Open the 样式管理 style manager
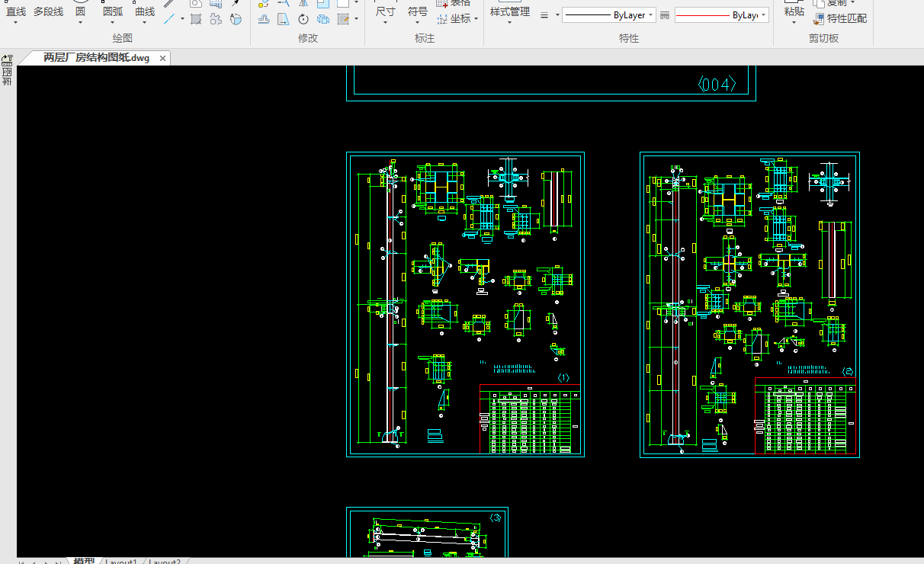 point(509,12)
